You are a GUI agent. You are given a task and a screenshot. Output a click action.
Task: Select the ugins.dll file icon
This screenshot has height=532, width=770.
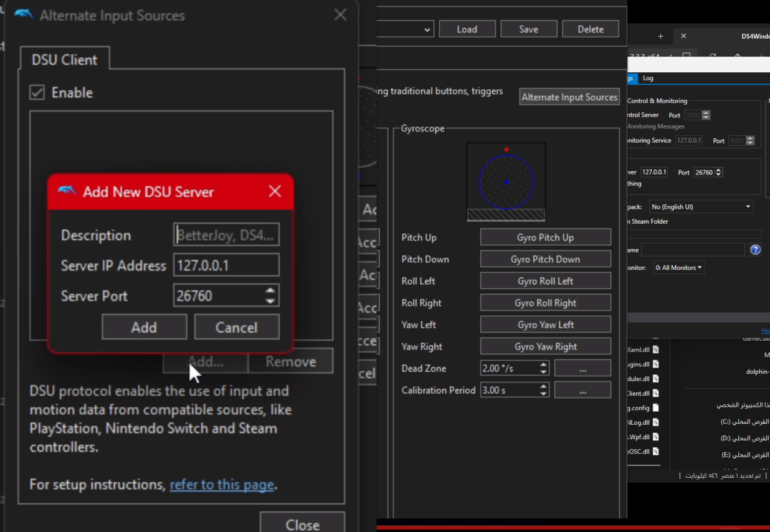(x=656, y=364)
